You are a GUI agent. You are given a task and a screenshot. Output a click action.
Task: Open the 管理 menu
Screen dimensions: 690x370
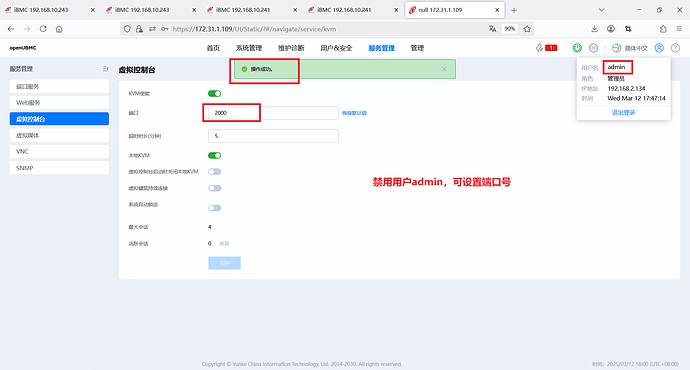tap(417, 48)
